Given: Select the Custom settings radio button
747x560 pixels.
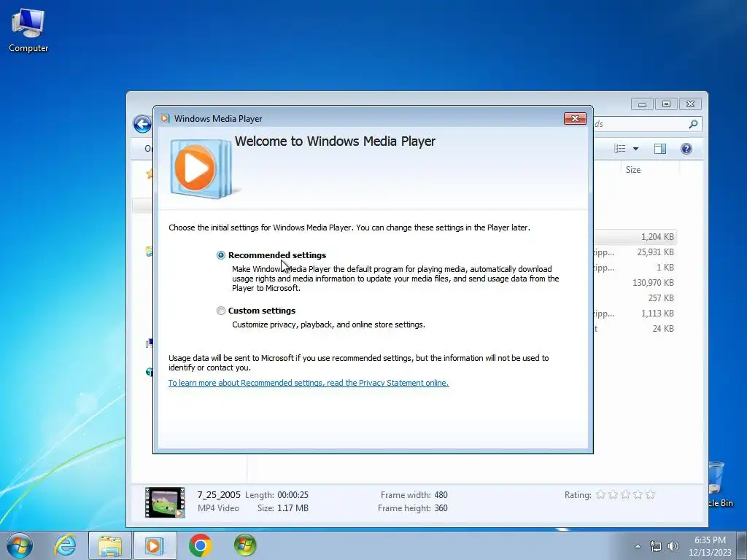Looking at the screenshot, I should (220, 311).
